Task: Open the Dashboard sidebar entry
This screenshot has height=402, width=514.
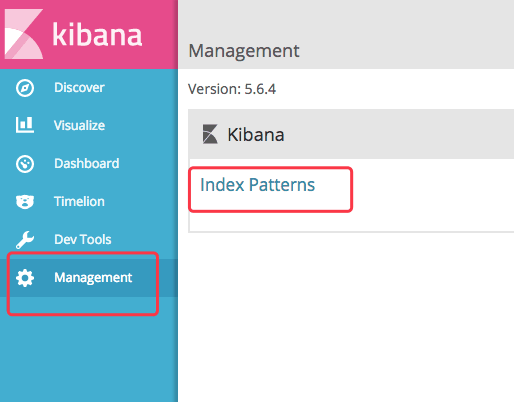Action: pyautogui.click(x=87, y=164)
